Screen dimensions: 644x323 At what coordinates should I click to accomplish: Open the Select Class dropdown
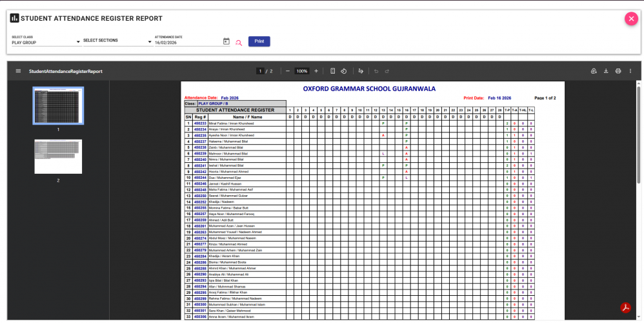[x=46, y=43]
